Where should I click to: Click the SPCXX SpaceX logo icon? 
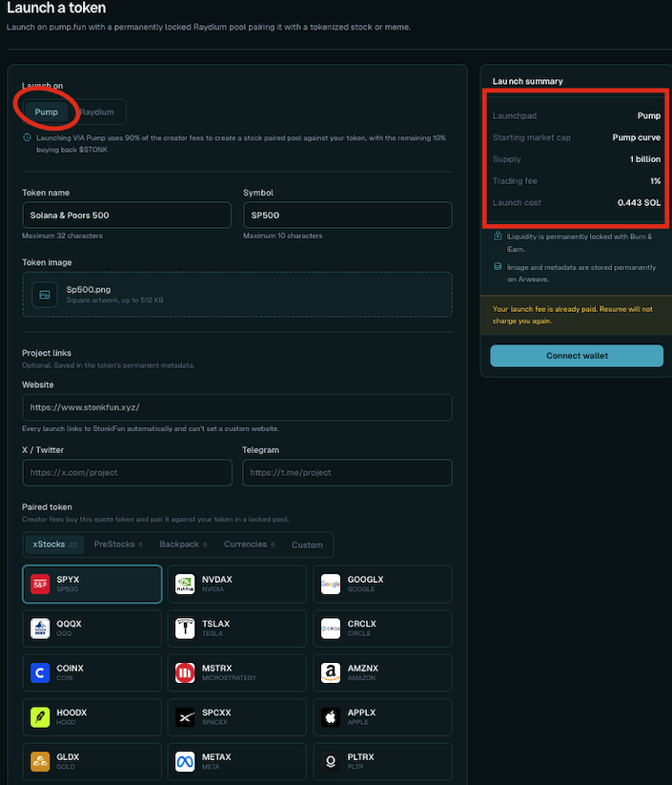pyautogui.click(x=185, y=717)
